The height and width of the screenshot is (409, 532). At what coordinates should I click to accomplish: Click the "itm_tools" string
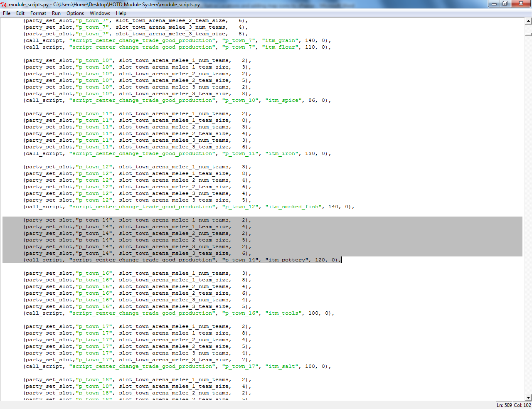[x=283, y=313]
